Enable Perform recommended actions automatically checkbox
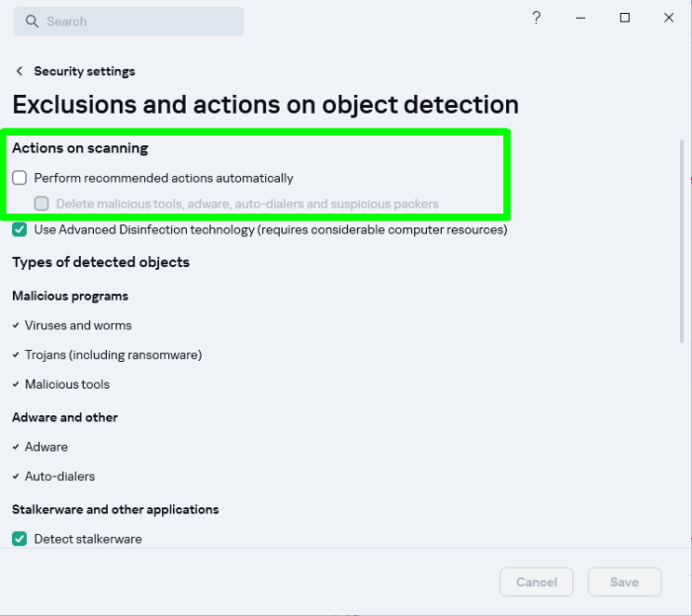 coord(20,178)
